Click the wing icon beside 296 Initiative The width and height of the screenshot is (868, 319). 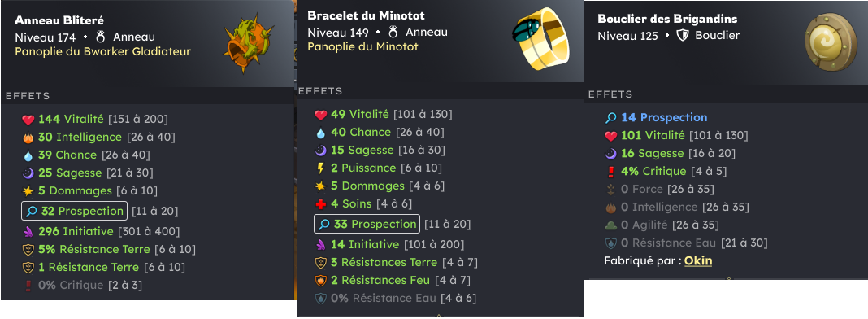(28, 231)
